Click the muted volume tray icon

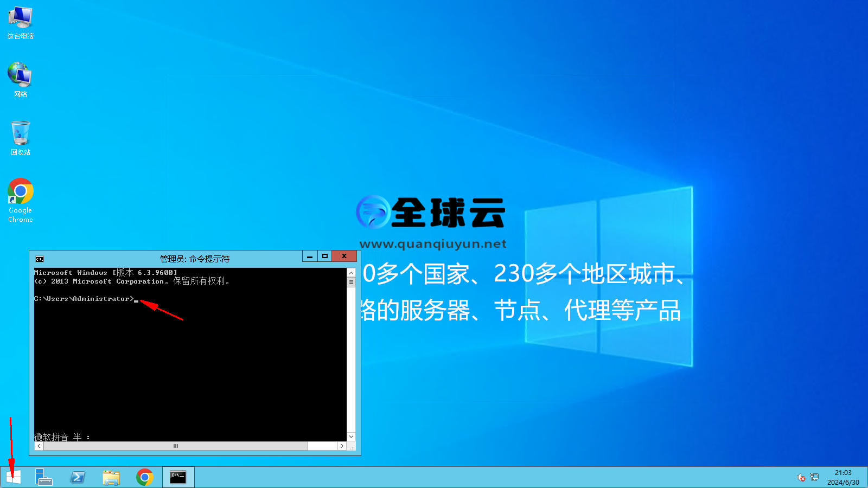(x=801, y=477)
